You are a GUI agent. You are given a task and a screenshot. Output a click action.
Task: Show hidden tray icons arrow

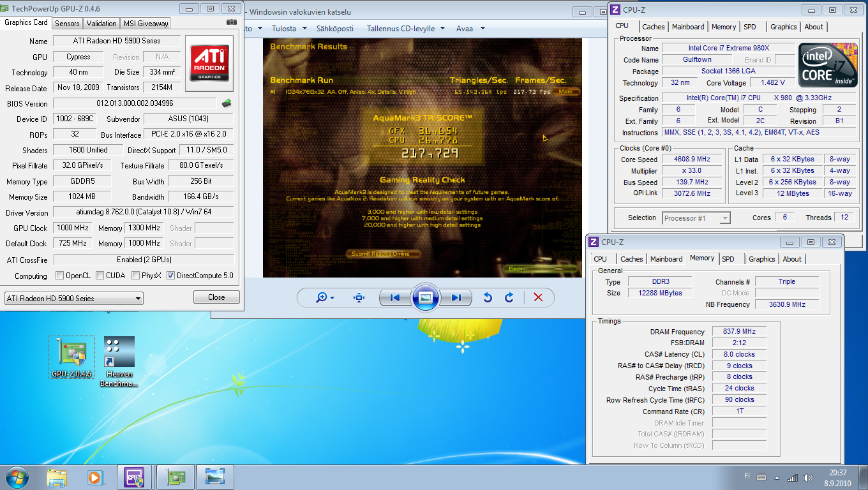point(777,477)
